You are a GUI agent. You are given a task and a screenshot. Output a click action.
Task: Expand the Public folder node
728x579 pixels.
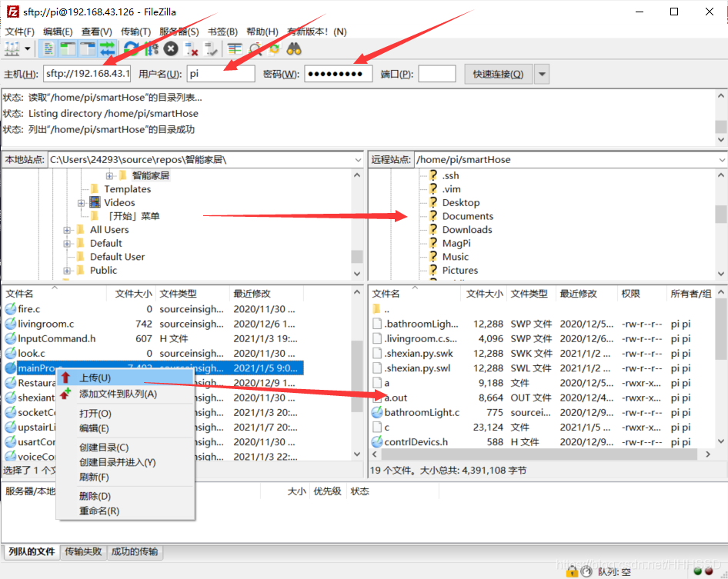67,271
